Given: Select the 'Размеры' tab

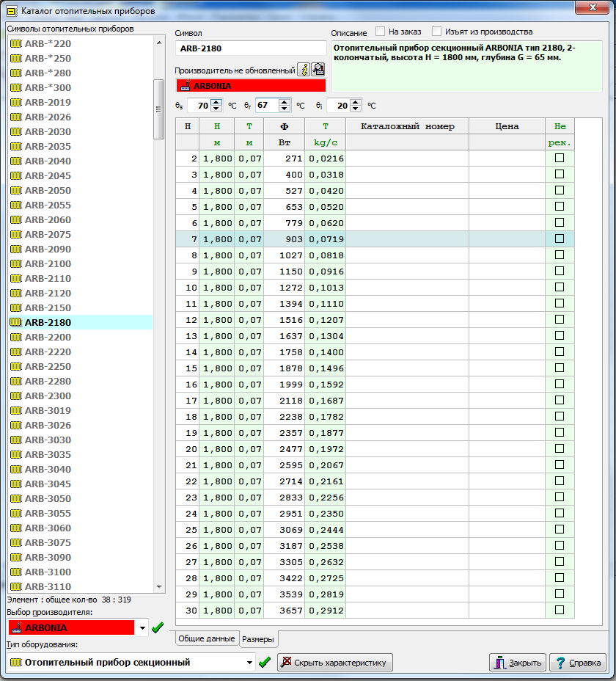Looking at the screenshot, I should click(257, 638).
